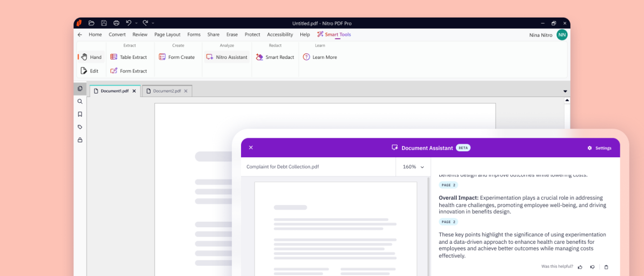Open the Tags panel in sidebar
The image size is (644, 276).
click(80, 127)
